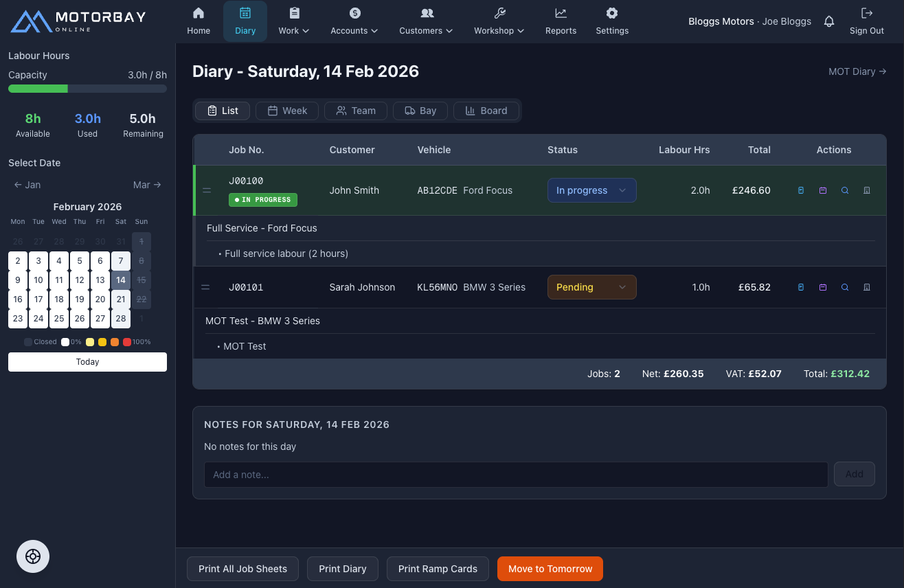Click the Add a note text field
The height and width of the screenshot is (588, 904).
tap(516, 474)
